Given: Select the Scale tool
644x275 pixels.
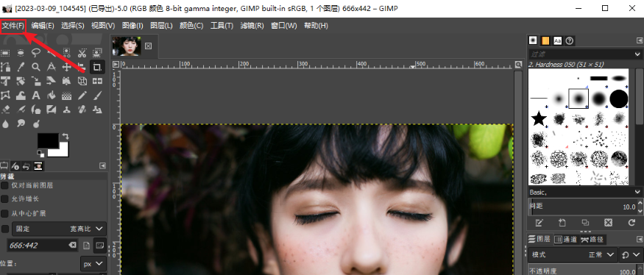Looking at the screenshot, I should pos(36,81).
